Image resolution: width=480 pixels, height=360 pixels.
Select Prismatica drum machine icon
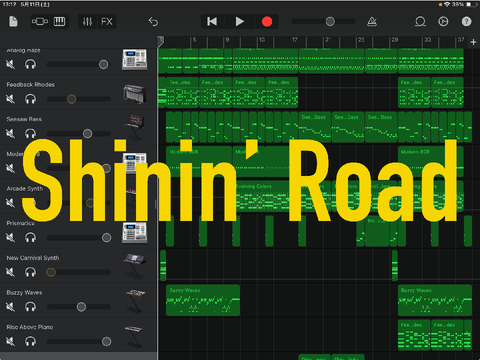135,233
